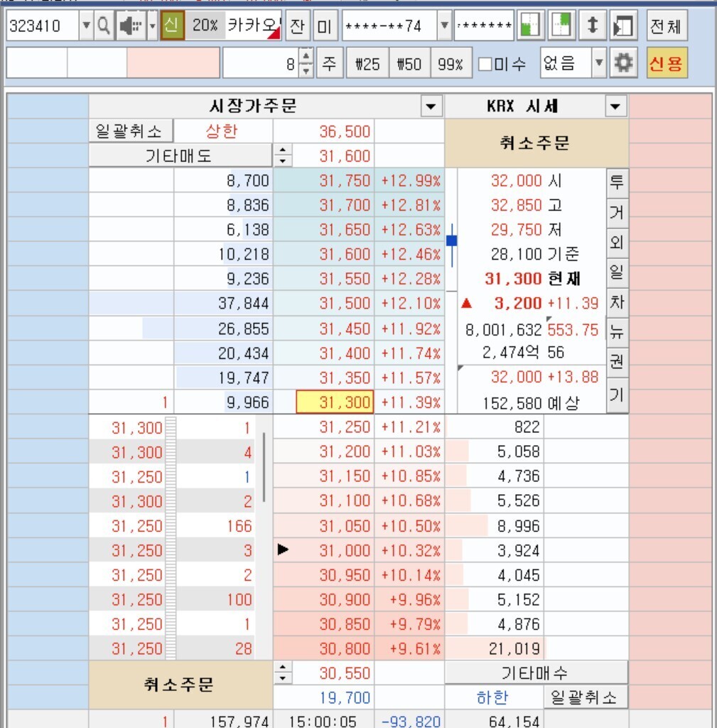Click the red up triangle change indicator
717x728 pixels.
pyautogui.click(x=467, y=304)
